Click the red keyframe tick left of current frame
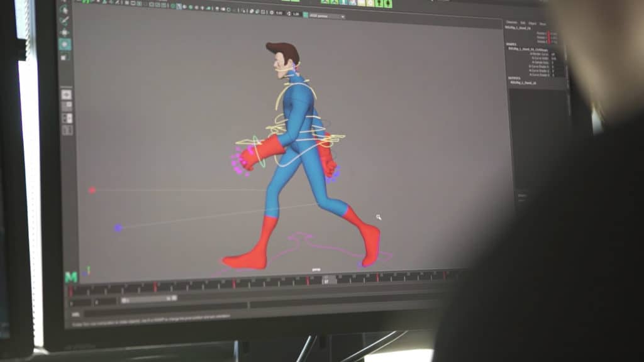 [308, 281]
